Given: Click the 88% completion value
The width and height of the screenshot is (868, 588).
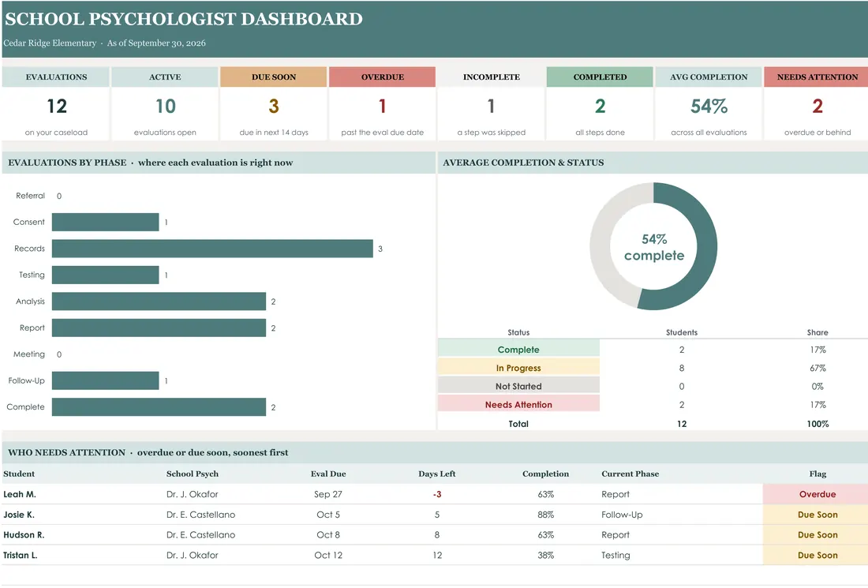Looking at the screenshot, I should (546, 515).
